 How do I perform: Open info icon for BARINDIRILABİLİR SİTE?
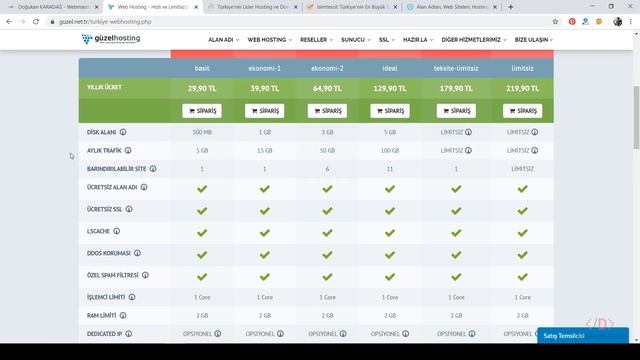(x=153, y=169)
